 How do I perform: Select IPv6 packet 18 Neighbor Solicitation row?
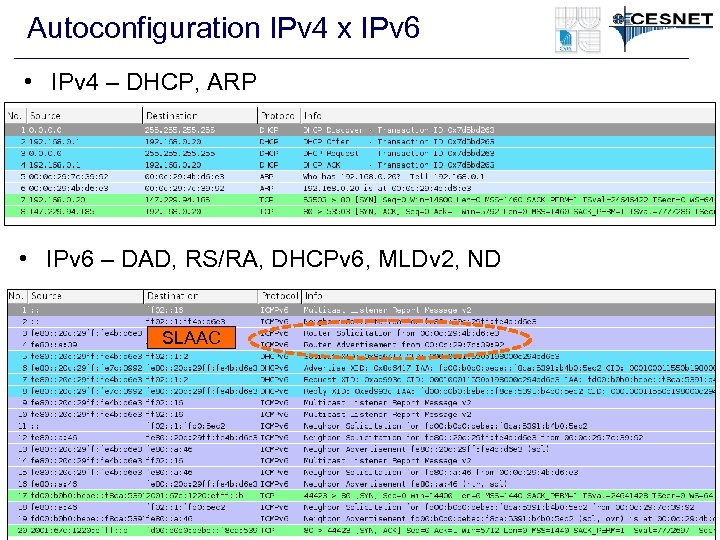(361, 507)
